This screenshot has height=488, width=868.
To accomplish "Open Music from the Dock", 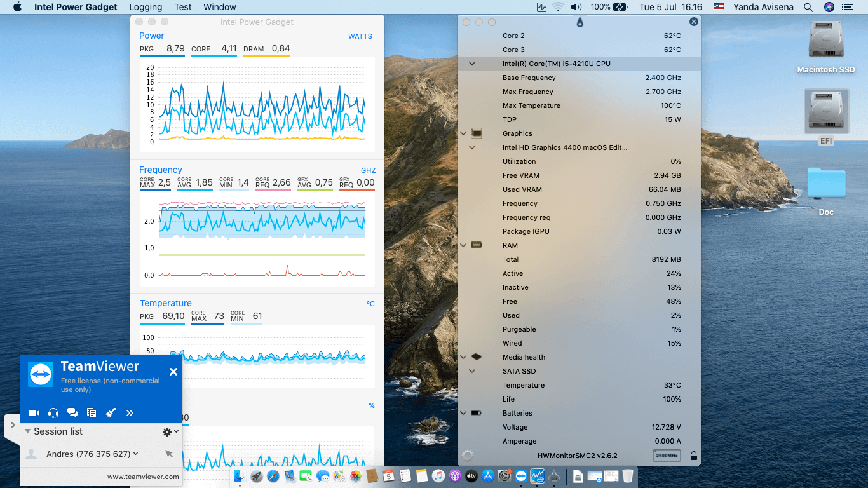I will (x=438, y=475).
